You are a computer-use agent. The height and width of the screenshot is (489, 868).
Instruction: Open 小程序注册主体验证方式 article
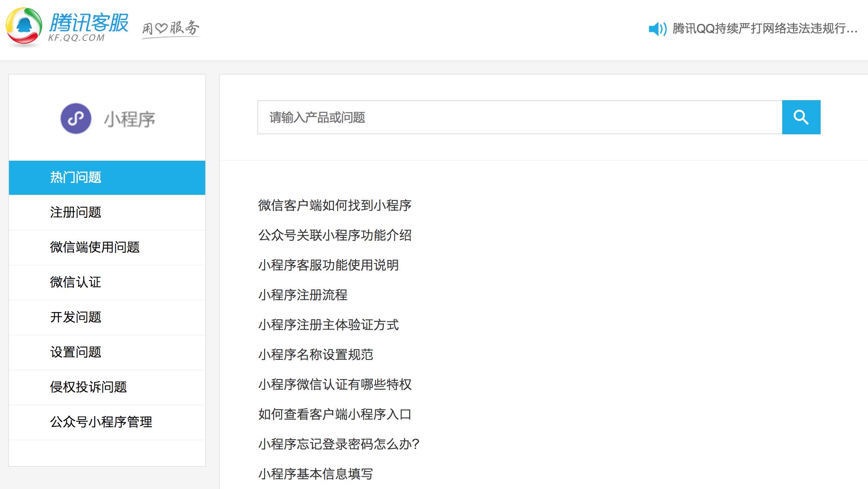coord(329,324)
